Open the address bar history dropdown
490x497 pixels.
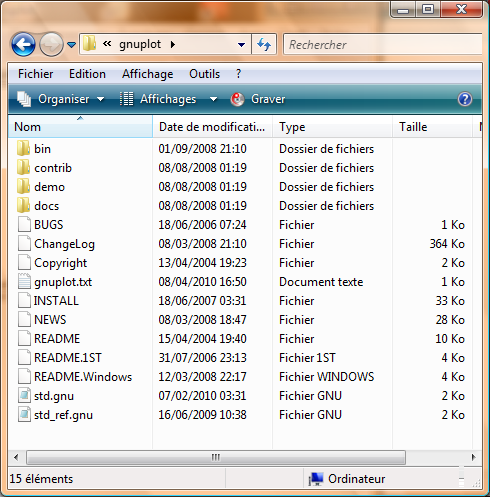(242, 44)
